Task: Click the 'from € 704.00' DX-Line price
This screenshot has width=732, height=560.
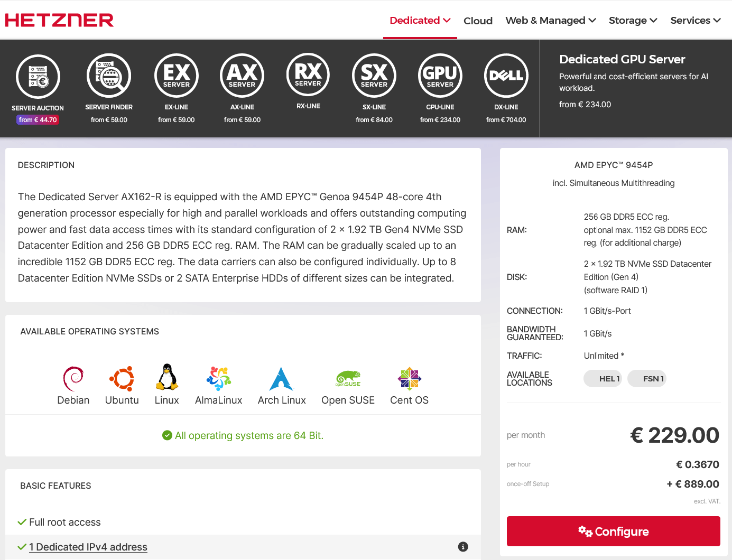Action: click(x=506, y=120)
